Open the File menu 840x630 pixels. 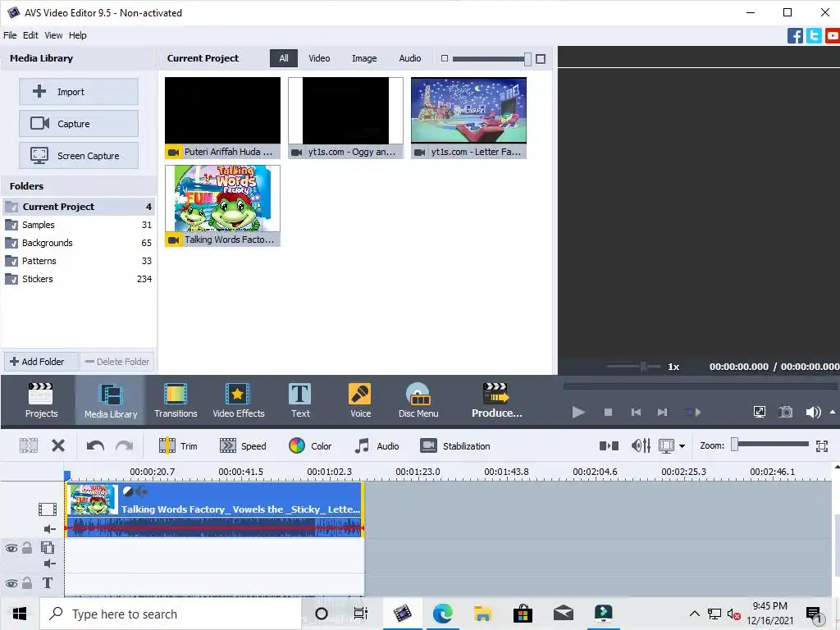click(10, 35)
